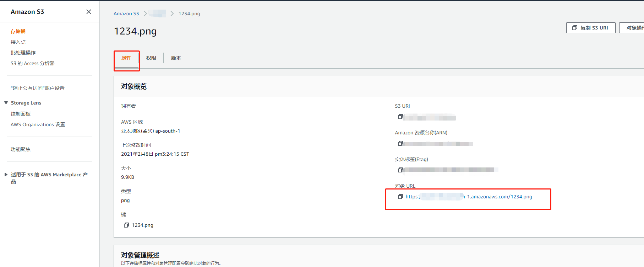Open the blurred bucket name breadcrumb

click(157, 14)
